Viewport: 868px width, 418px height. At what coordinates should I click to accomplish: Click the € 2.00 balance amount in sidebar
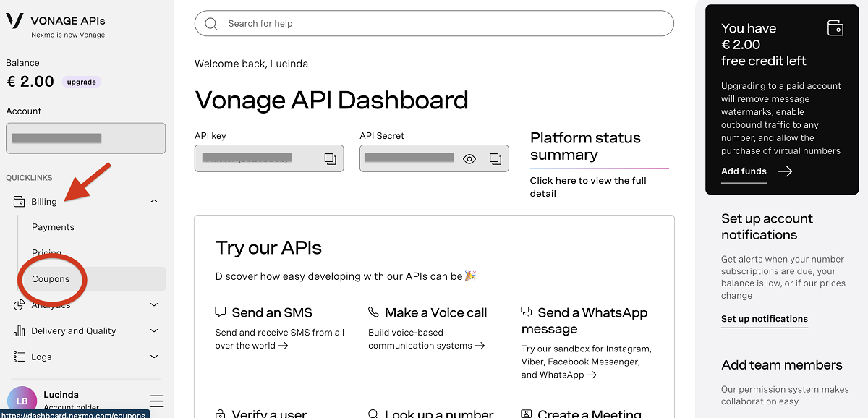tap(30, 82)
